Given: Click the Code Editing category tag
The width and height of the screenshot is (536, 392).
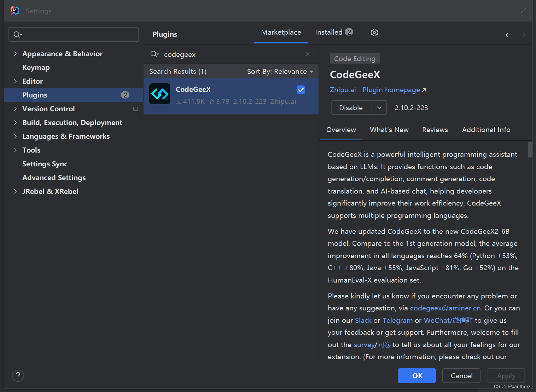Looking at the screenshot, I should click(x=355, y=59).
